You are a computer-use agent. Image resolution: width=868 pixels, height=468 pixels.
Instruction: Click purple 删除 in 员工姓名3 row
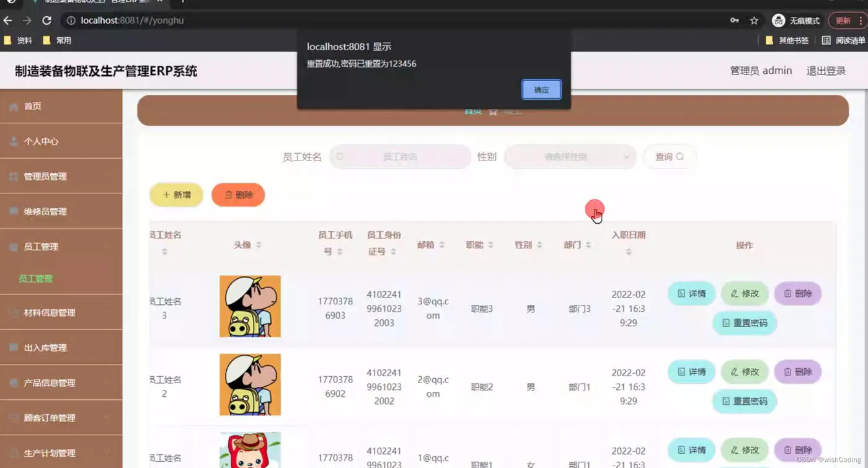(798, 293)
